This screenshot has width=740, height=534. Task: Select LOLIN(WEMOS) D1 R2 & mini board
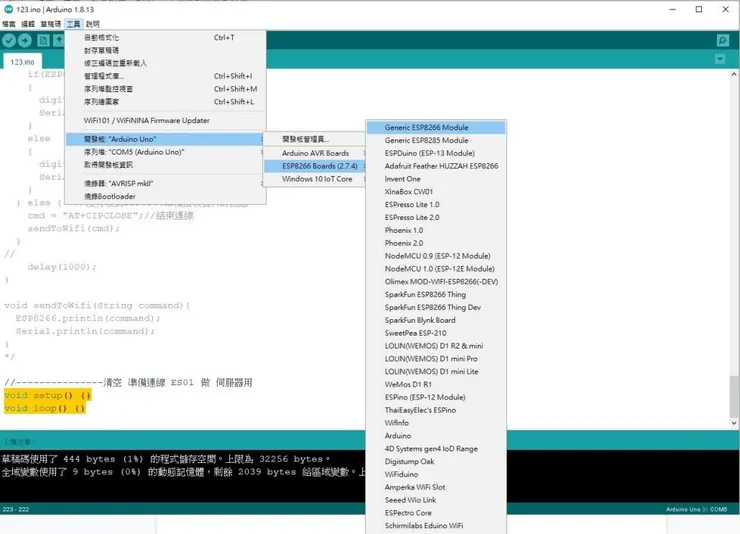(x=436, y=346)
